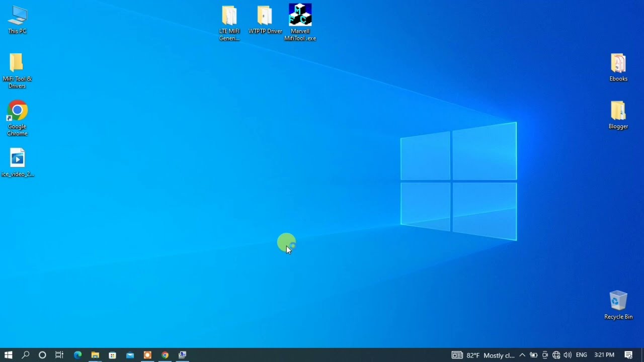
Task: Switch input language via ENG indicator
Action: [582, 355]
